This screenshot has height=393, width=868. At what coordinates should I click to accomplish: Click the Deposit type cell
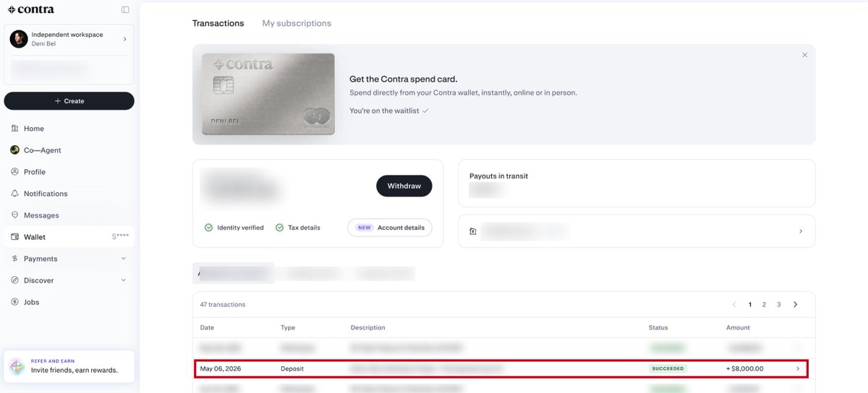[292, 368]
